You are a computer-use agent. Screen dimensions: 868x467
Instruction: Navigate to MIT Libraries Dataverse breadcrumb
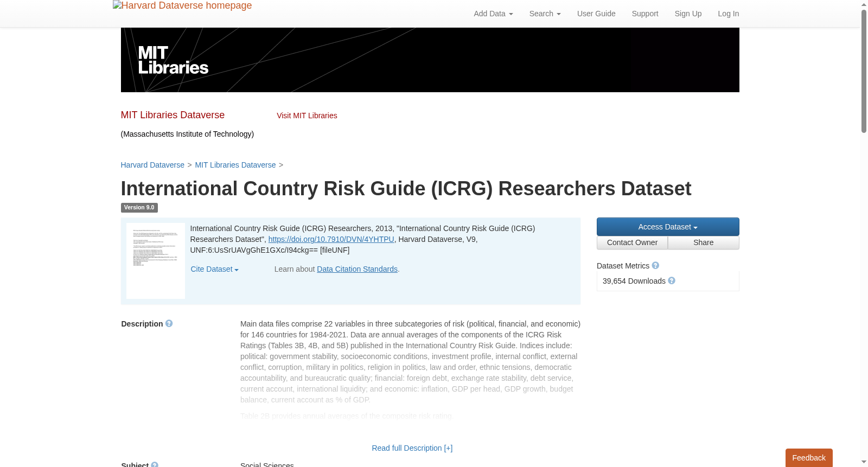235,165
